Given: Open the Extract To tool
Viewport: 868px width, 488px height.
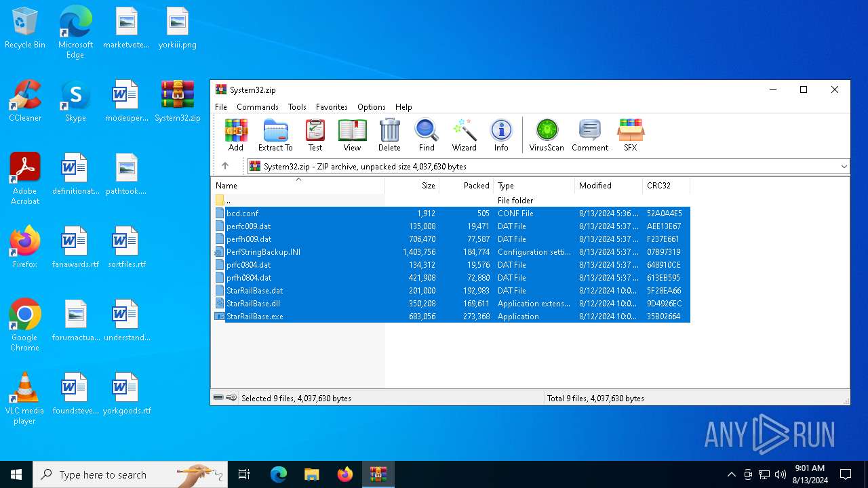Looking at the screenshot, I should click(x=275, y=135).
